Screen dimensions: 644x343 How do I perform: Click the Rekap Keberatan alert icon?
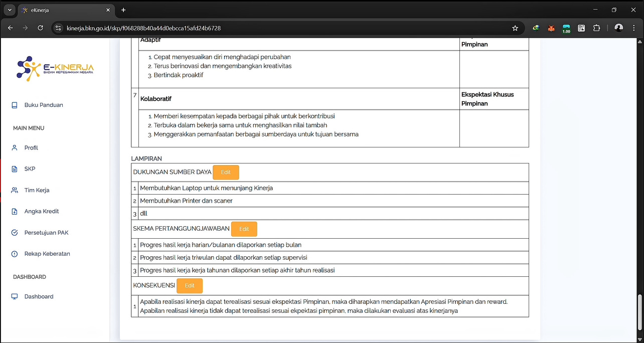pos(15,254)
